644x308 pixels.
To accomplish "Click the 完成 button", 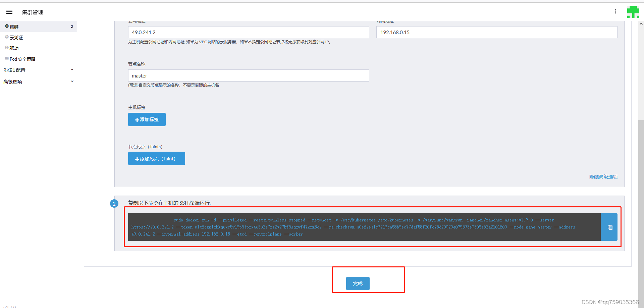I will (x=358, y=284).
